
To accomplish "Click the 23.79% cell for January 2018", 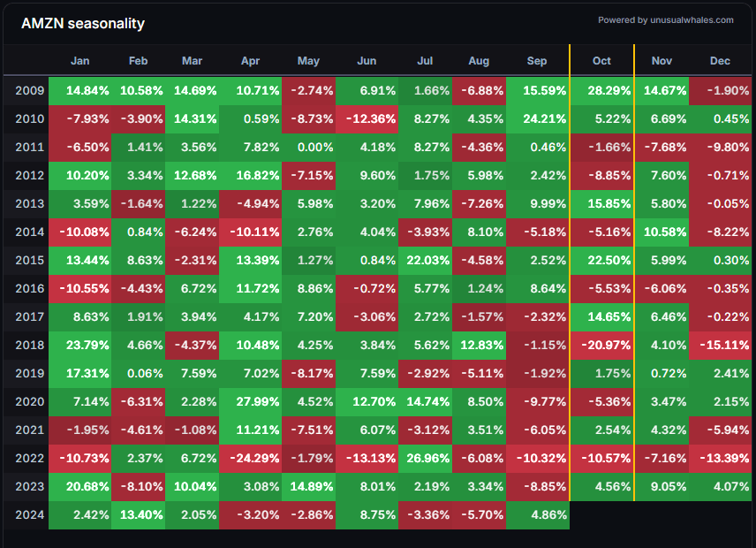I will tap(79, 345).
